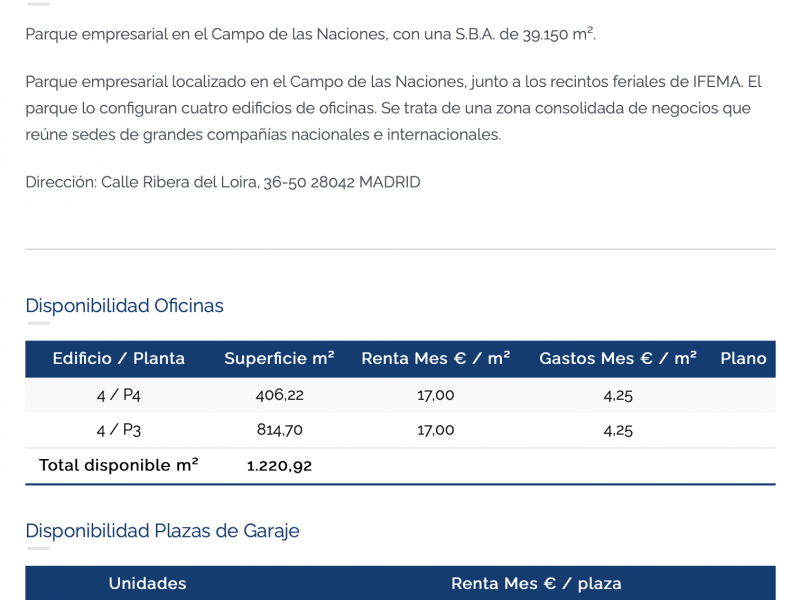Select the Edificio / Planta column header

pyautogui.click(x=118, y=359)
